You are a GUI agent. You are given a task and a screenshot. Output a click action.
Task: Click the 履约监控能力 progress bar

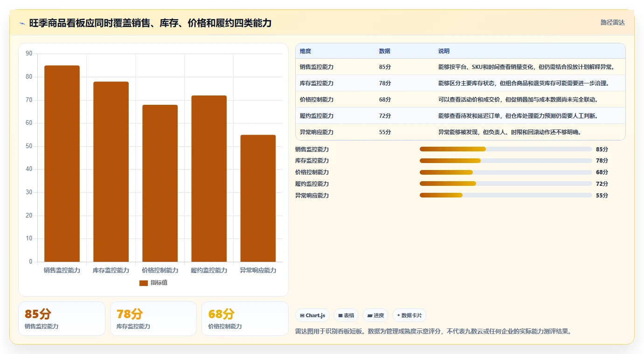(x=506, y=184)
